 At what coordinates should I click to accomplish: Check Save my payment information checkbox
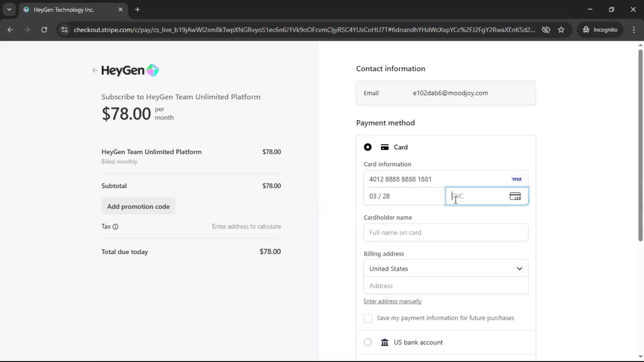[x=368, y=318]
